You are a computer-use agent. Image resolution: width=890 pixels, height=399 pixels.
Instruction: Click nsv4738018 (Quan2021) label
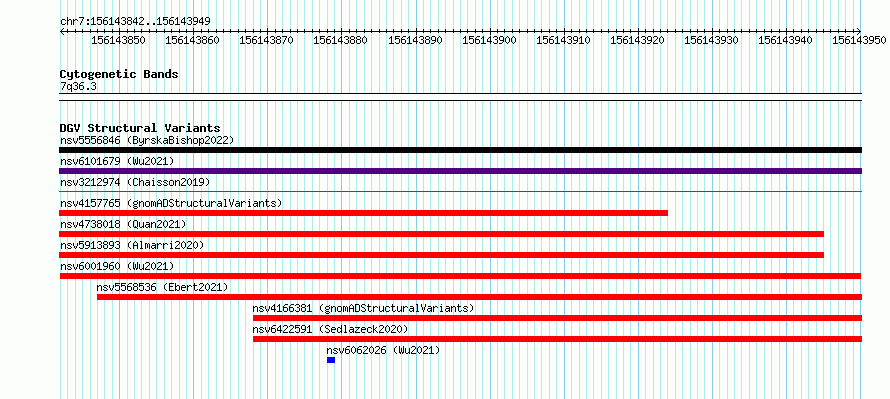tap(123, 224)
